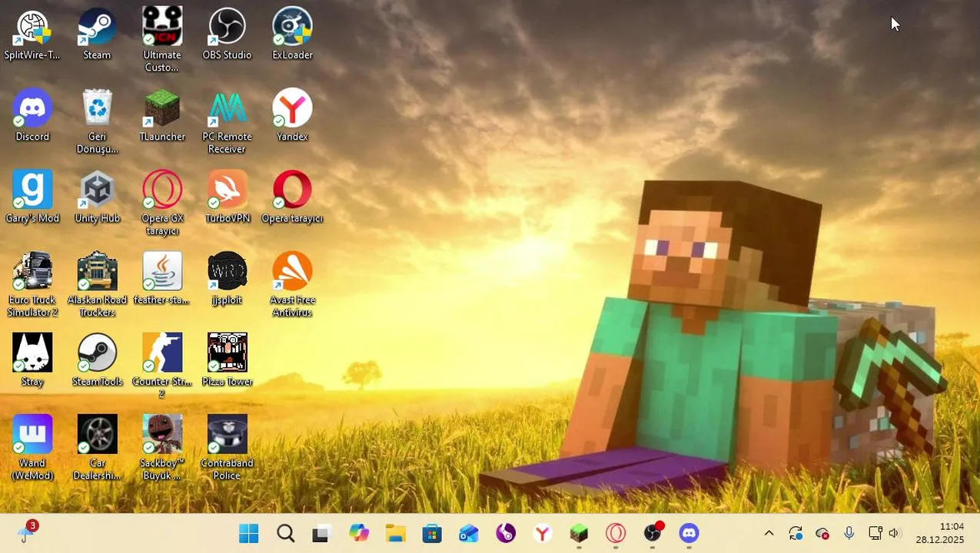Select the Contraband Police desktop icon

click(x=228, y=449)
